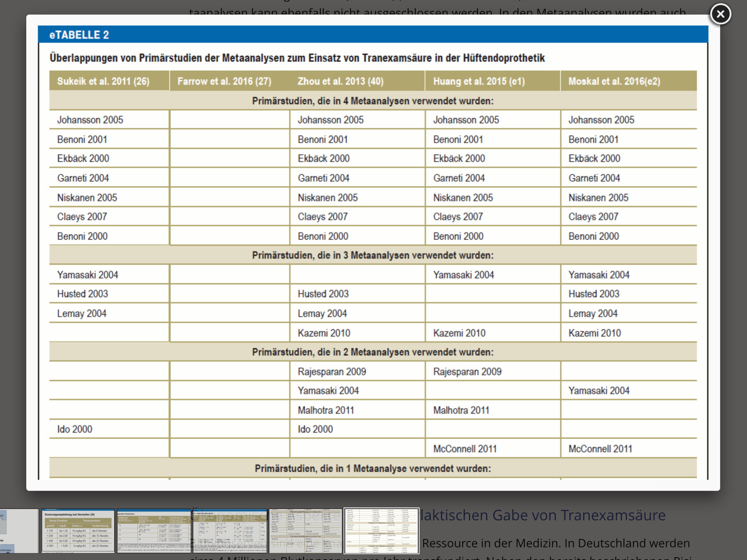The image size is (747, 560).
Task: Open the third thumbnail with the blue header table
Action: coord(154,531)
